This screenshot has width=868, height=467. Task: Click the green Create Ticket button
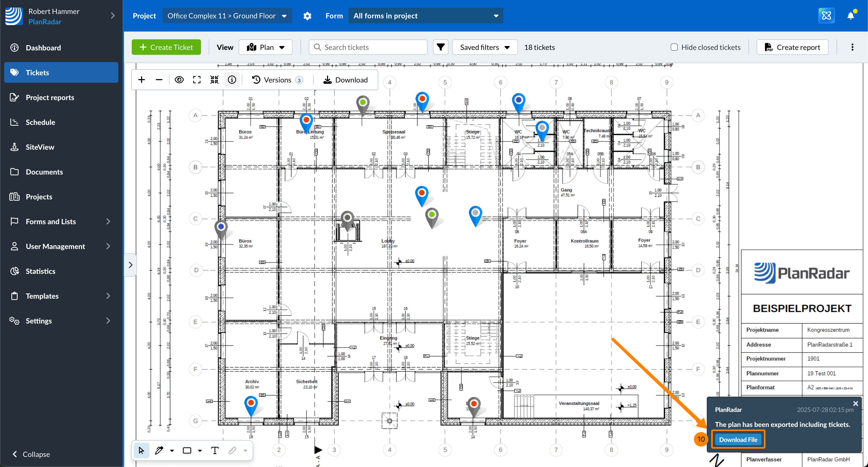point(166,47)
